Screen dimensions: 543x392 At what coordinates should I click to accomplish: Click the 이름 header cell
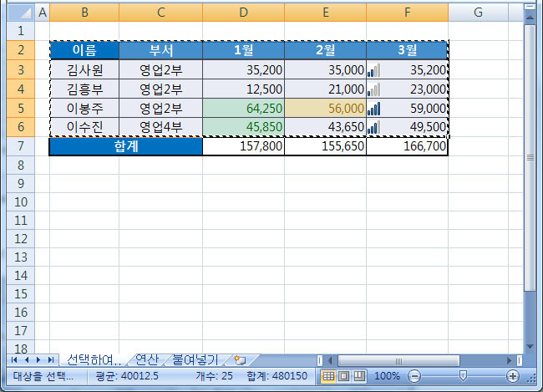click(84, 50)
